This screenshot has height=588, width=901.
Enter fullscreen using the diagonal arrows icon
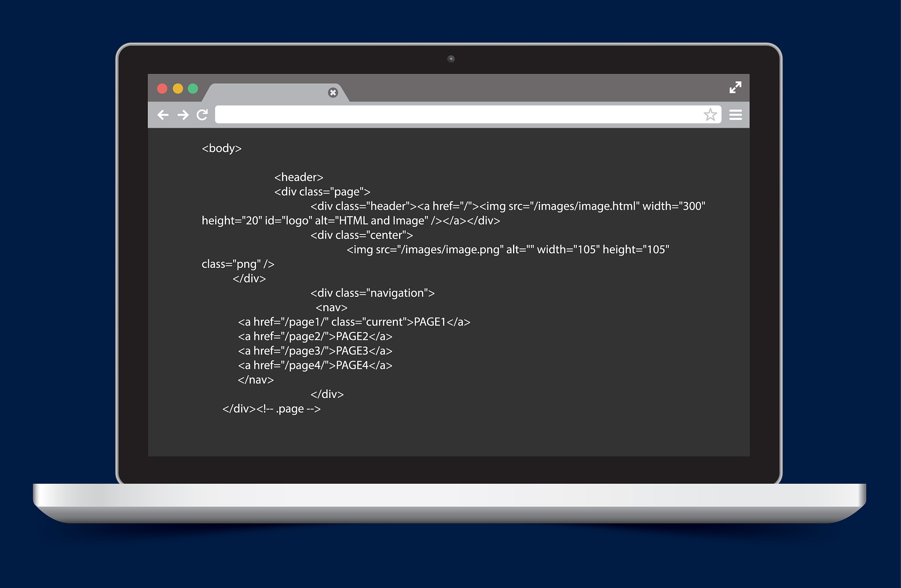pyautogui.click(x=735, y=87)
